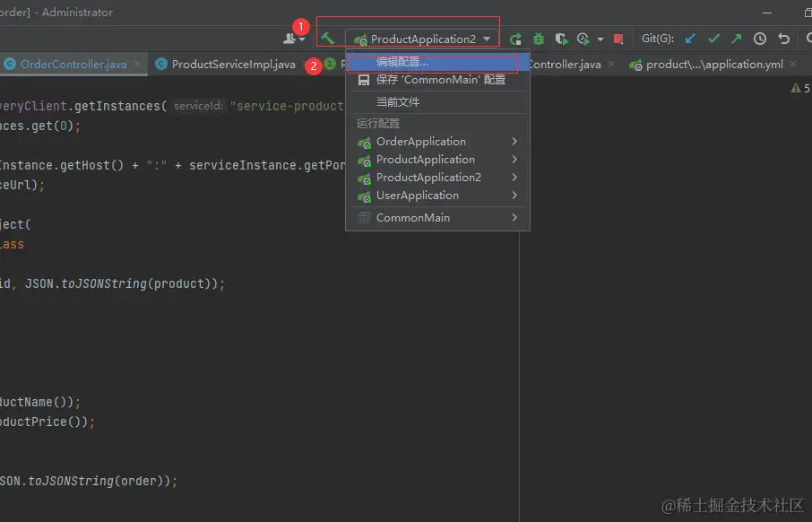
Task: Click the serviceId parameter hint in code
Action: coord(198,106)
